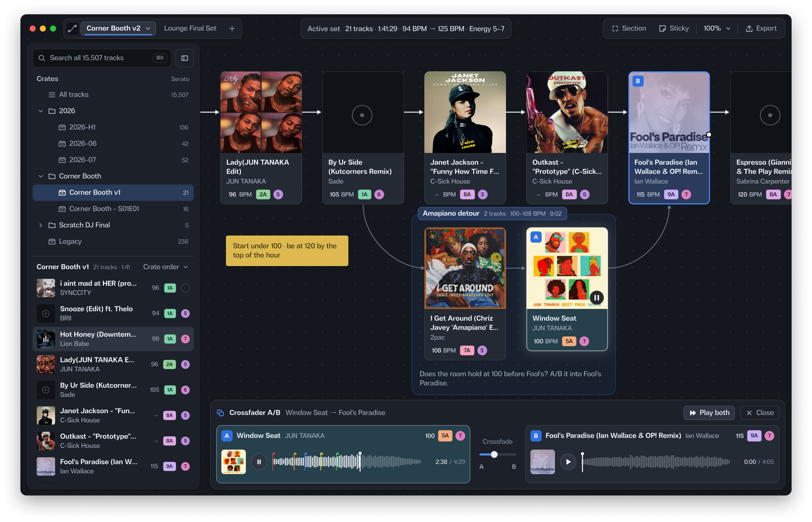Click the Play both button
This screenshot has width=812, height=522.
point(709,413)
